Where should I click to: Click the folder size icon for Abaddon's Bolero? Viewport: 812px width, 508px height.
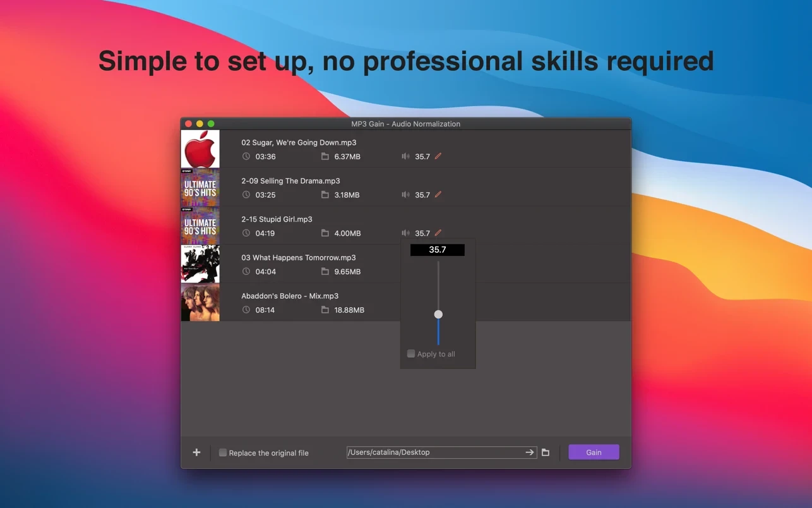[325, 310]
